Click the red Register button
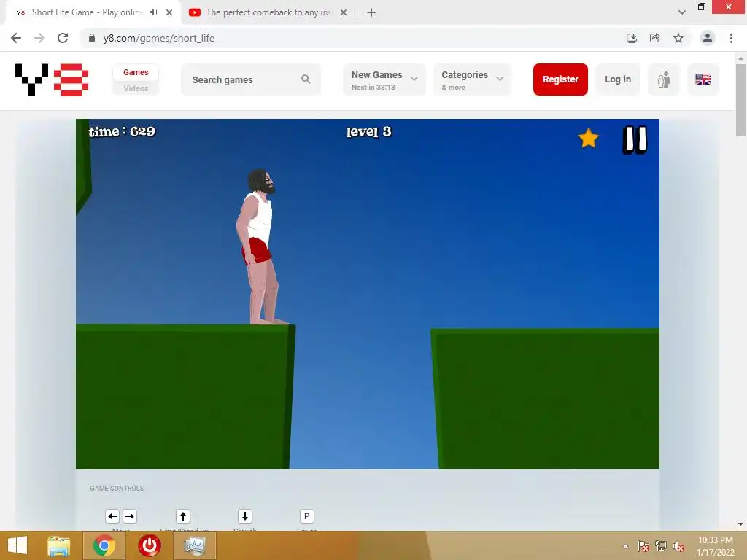Viewport: 747px width, 560px height. pyautogui.click(x=560, y=79)
